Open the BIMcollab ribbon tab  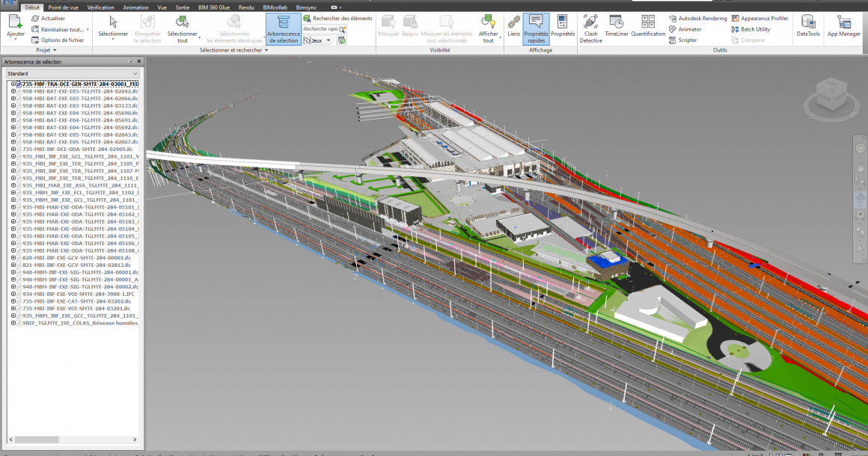tap(275, 7)
